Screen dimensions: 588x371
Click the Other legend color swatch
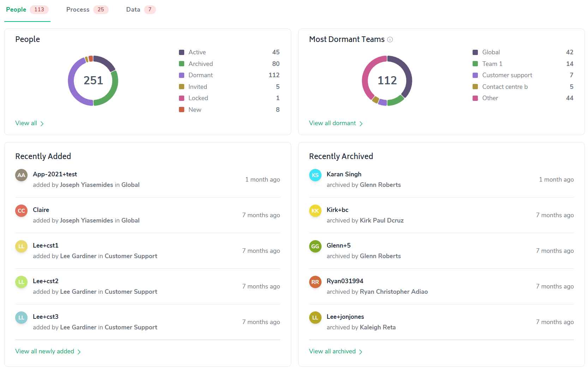point(475,98)
